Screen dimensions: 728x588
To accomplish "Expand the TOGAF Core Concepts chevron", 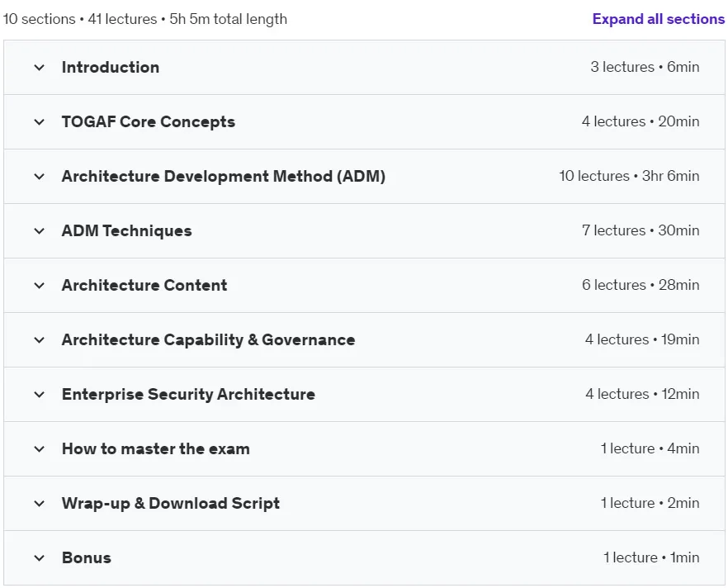I will click(40, 122).
